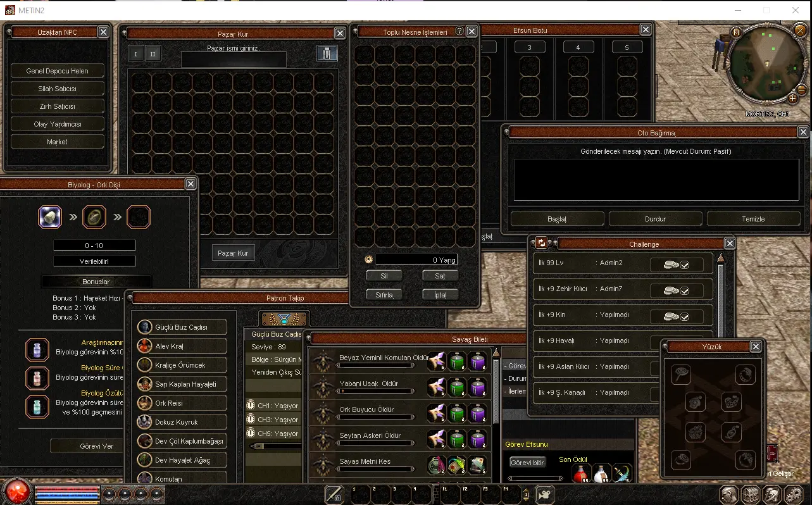Image resolution: width=812 pixels, height=505 pixels.
Task: Click the Araştırmacının potion icon
Action: (37, 350)
